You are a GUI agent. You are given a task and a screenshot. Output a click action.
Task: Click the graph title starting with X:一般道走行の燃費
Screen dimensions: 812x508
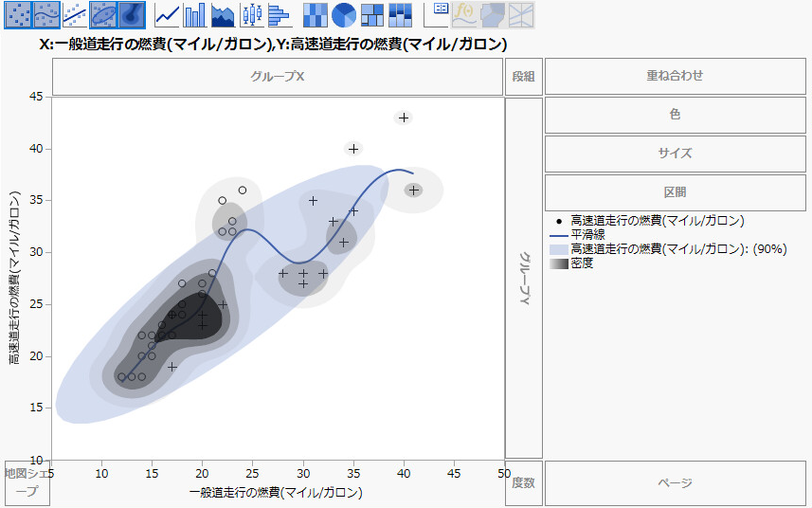tap(273, 45)
